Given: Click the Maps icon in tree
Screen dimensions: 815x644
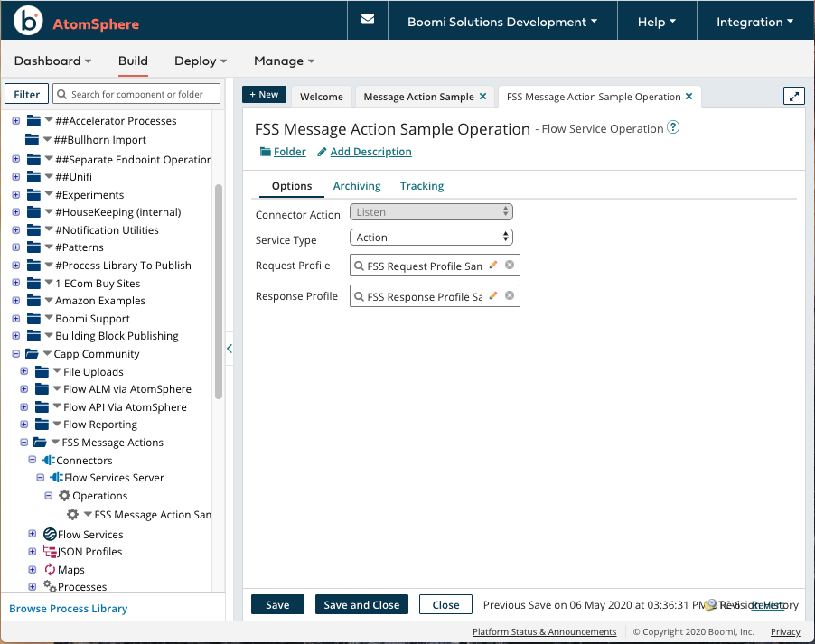Looking at the screenshot, I should point(50,570).
